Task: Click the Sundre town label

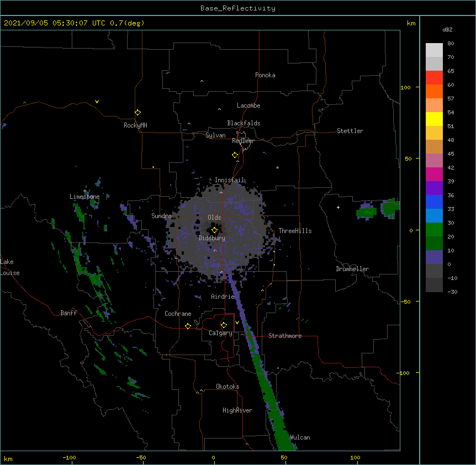Action: coord(161,216)
